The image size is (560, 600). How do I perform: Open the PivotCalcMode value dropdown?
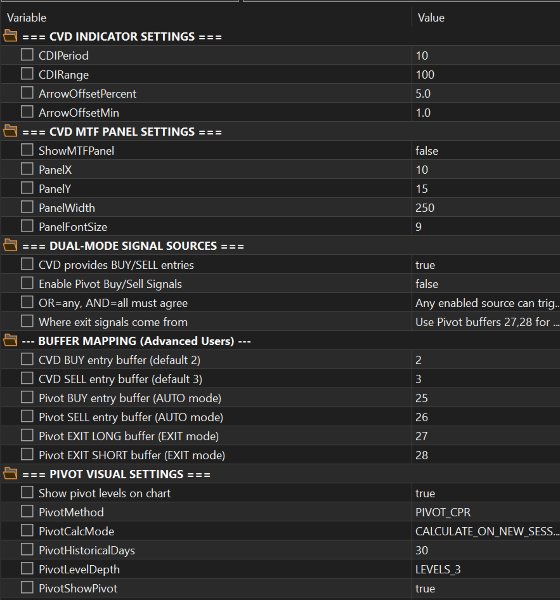[x=486, y=531]
